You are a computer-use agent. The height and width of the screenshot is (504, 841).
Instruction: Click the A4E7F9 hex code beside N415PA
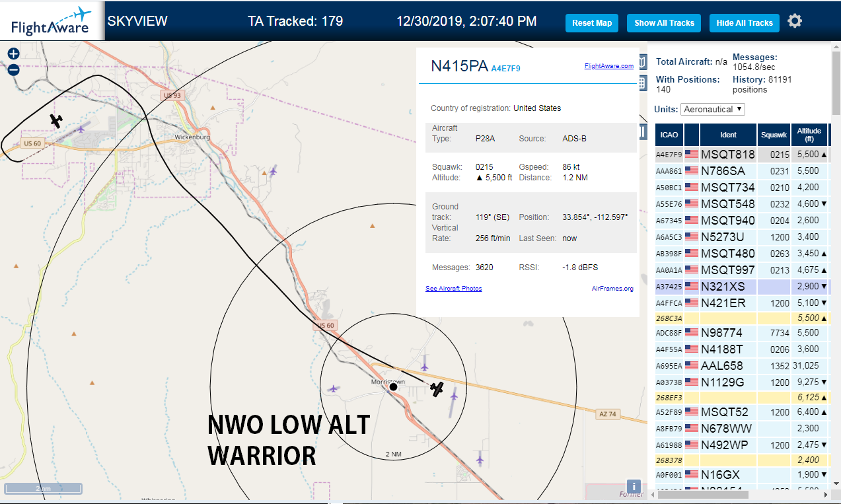pos(505,68)
